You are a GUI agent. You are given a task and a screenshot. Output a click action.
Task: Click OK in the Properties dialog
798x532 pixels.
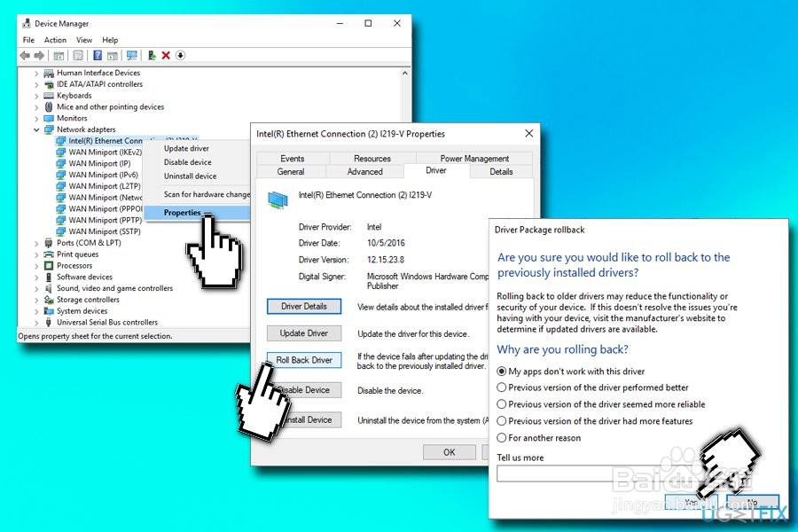[450, 452]
